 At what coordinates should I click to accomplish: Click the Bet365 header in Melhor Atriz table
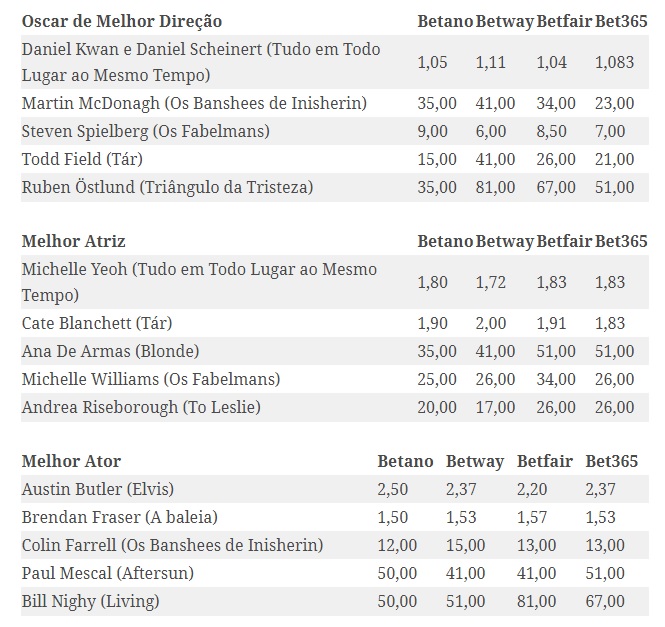[x=621, y=241]
